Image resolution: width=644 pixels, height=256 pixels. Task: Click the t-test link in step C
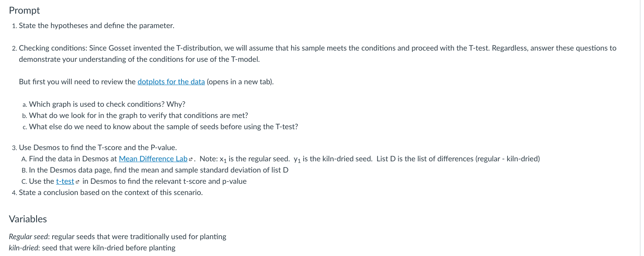pyautogui.click(x=65, y=181)
